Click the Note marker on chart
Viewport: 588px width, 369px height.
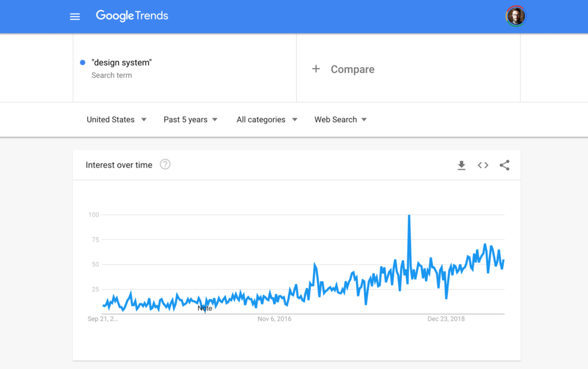(205, 308)
